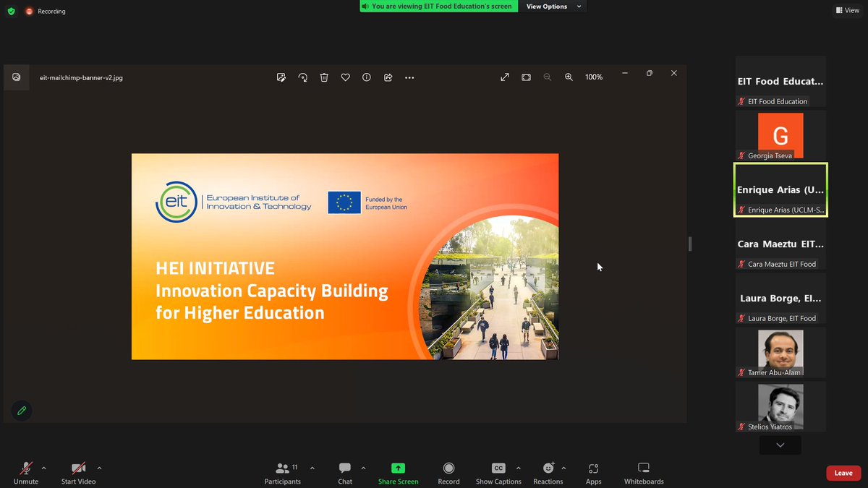Click the Record button
868x488 pixels.
(x=448, y=473)
